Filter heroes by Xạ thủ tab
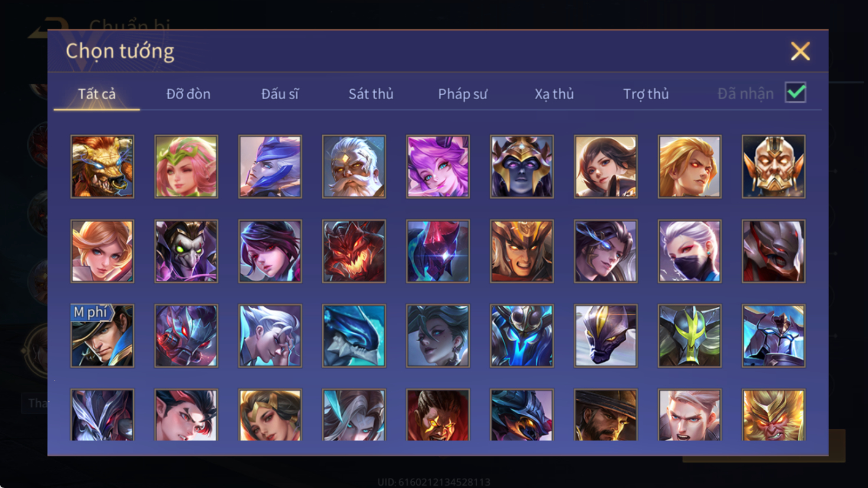The width and height of the screenshot is (868, 488). (x=554, y=94)
